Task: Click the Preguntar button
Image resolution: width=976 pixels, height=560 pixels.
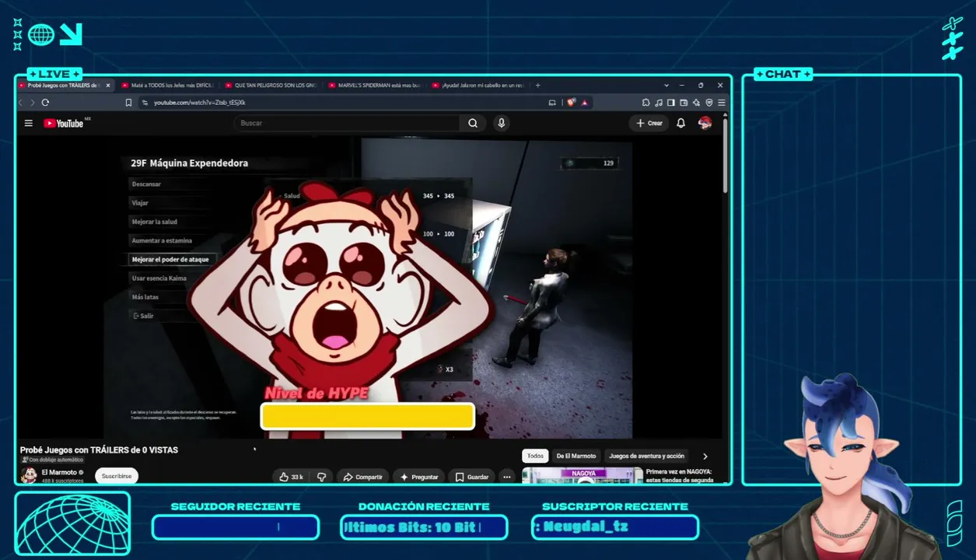Action: point(420,477)
